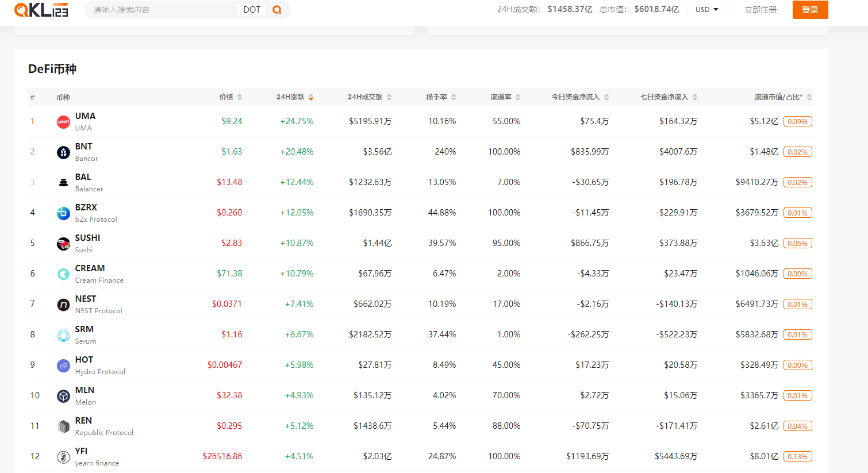
Task: Sort by 七日资金净流入 column arrows
Action: click(x=695, y=97)
